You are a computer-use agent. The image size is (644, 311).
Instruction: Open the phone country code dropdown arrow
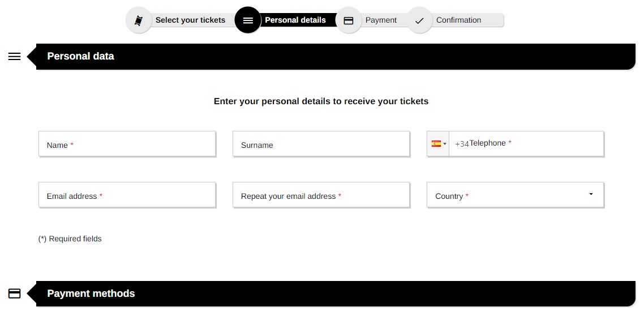pyautogui.click(x=445, y=144)
